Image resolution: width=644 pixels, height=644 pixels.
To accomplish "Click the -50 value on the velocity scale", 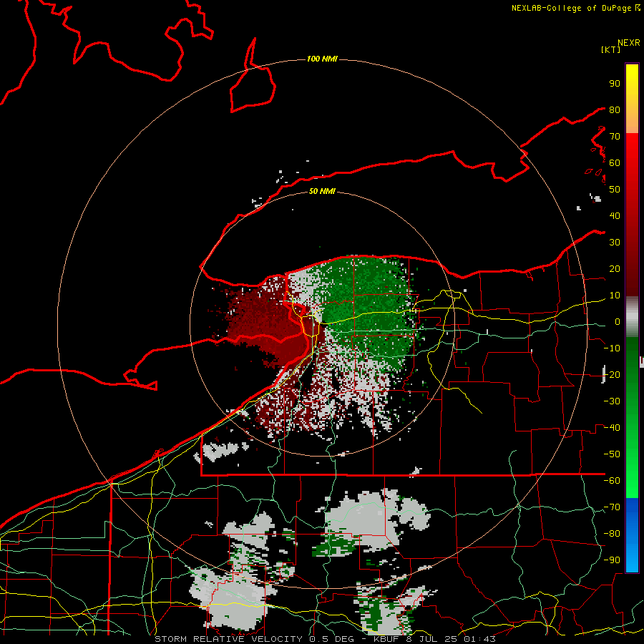I will [x=612, y=454].
